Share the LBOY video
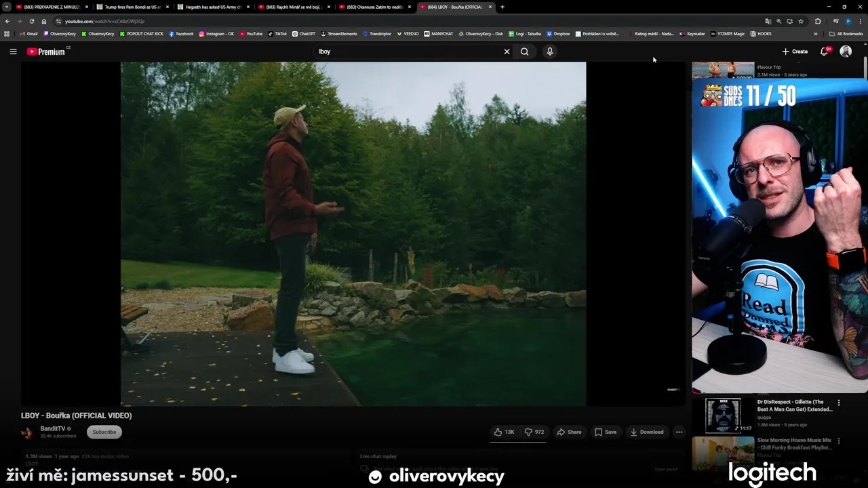868x488 pixels. pos(569,432)
